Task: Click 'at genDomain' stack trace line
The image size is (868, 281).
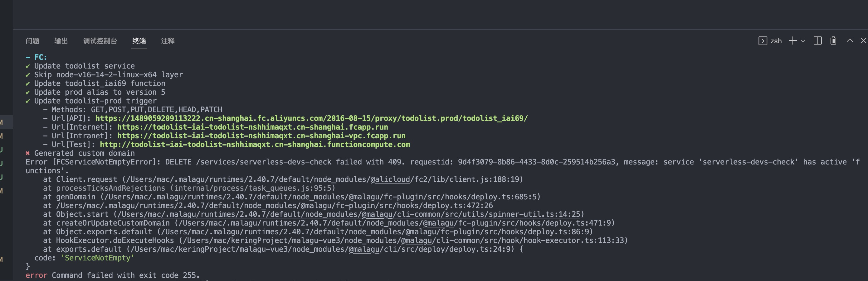Action: click(291, 197)
